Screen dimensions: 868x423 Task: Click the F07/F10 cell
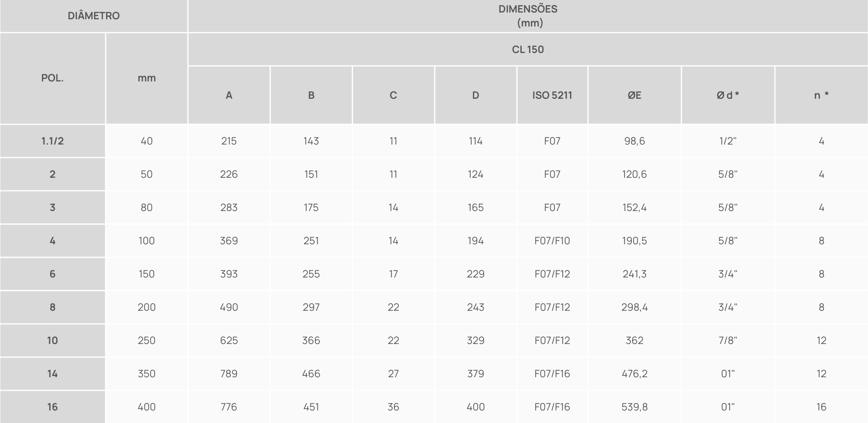point(552,241)
